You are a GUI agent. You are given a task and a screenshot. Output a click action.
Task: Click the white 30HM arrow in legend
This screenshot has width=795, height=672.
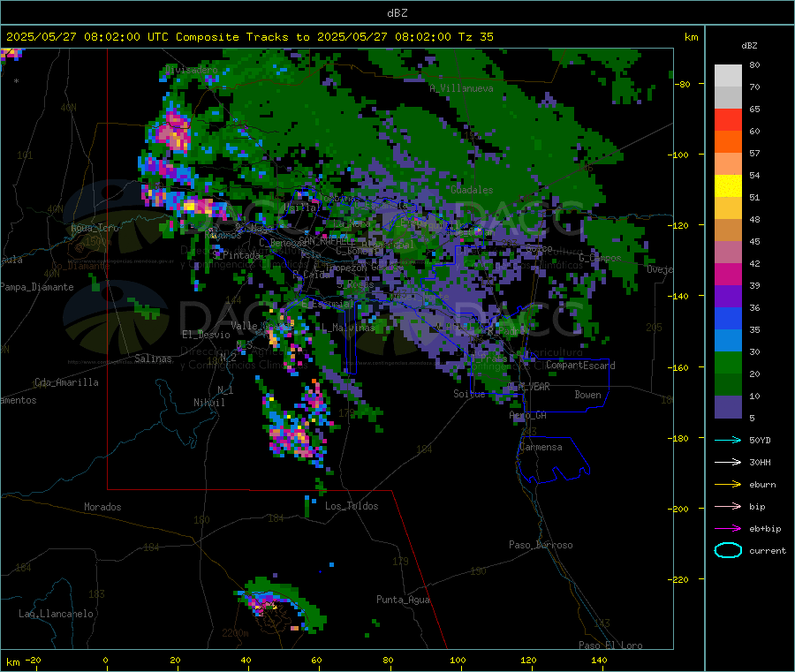tap(728, 462)
